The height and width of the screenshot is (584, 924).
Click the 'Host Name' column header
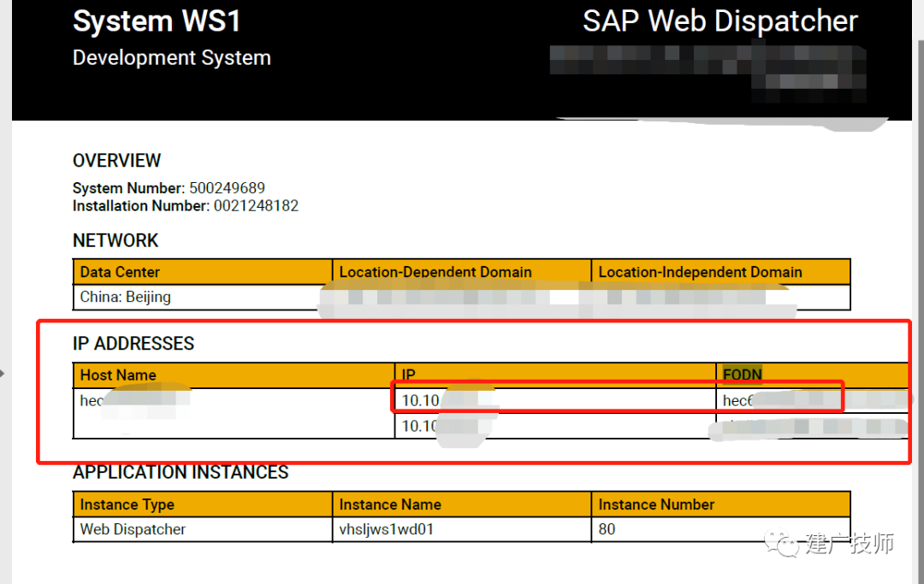[x=234, y=375]
